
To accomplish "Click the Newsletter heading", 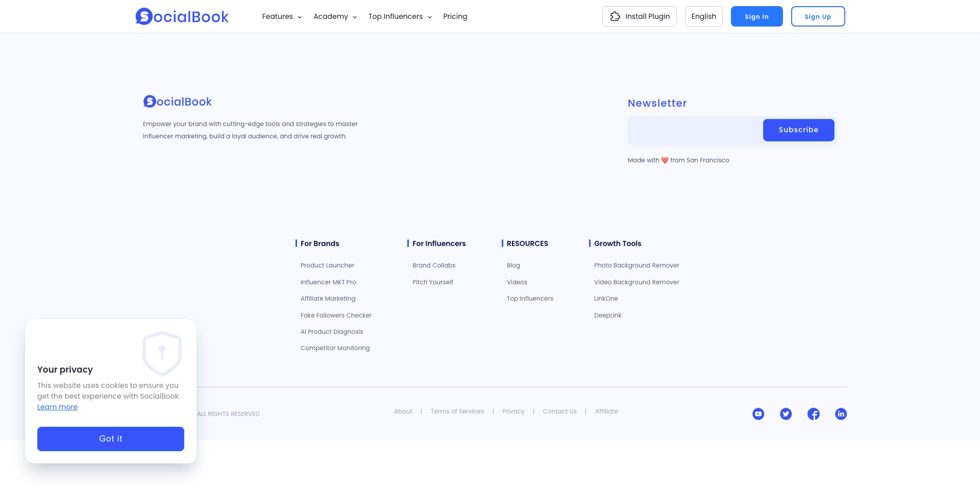I will [657, 103].
